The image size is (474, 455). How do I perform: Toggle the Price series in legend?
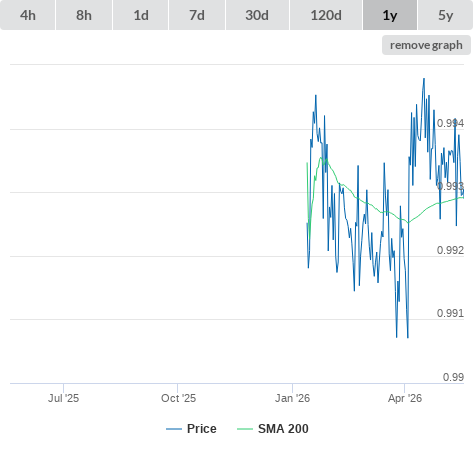click(191, 429)
